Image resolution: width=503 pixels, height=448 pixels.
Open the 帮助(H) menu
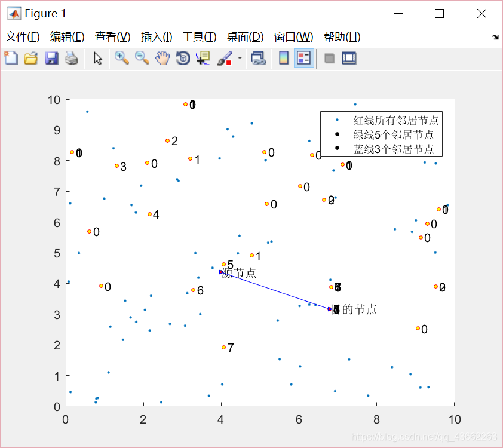(342, 37)
